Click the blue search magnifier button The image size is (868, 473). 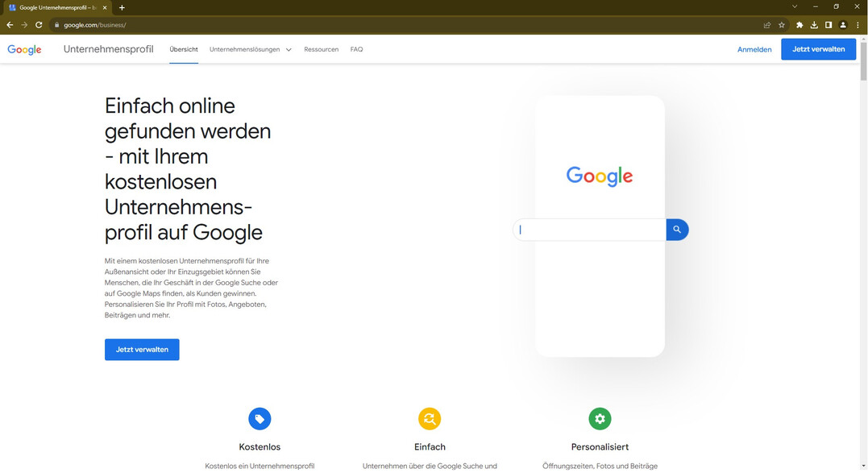pos(677,230)
